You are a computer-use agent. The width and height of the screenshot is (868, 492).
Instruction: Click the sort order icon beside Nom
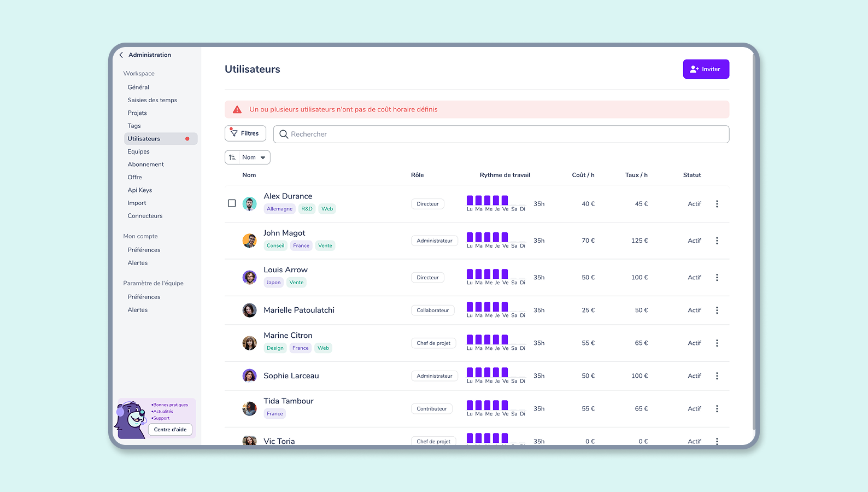[x=232, y=157]
